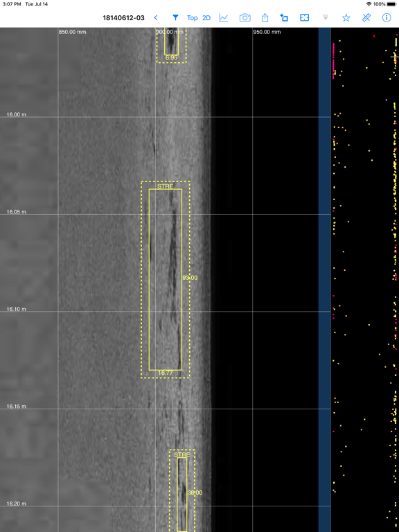Go back with the left chevron

coord(156,17)
